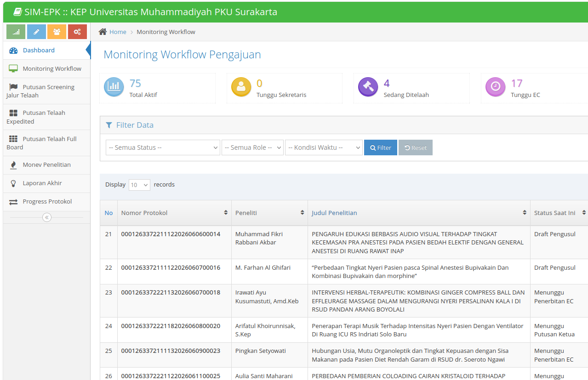Sort by Judul Penelitian column
The width and height of the screenshot is (588, 380).
[419, 213]
